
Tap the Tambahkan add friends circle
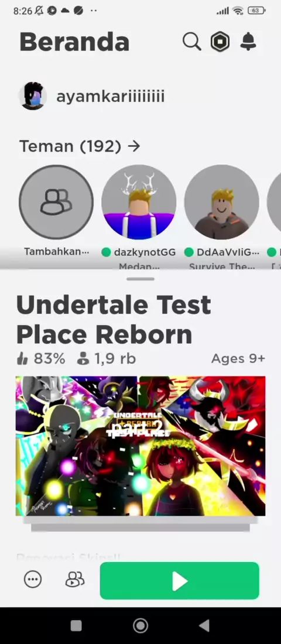click(56, 202)
